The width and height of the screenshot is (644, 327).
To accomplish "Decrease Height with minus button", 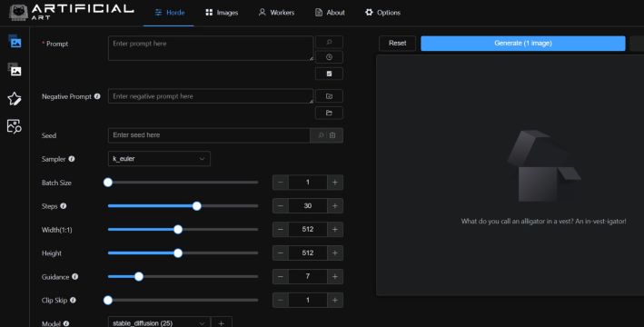I will coord(281,253).
